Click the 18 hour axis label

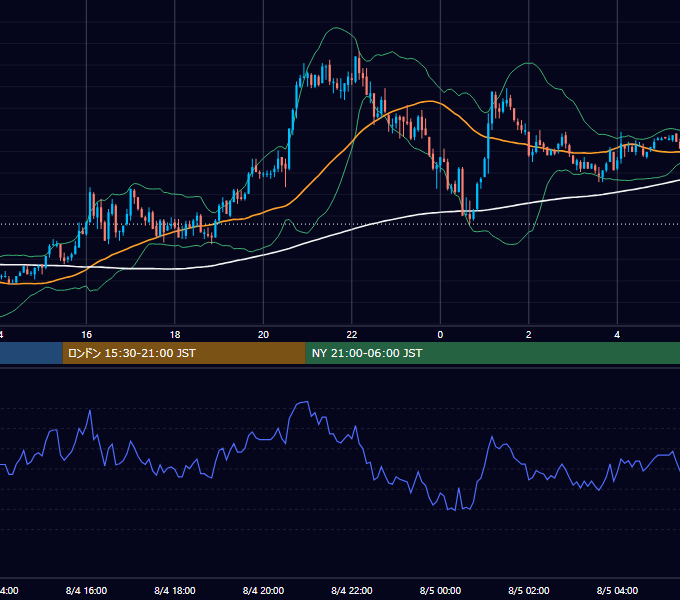pyautogui.click(x=175, y=335)
